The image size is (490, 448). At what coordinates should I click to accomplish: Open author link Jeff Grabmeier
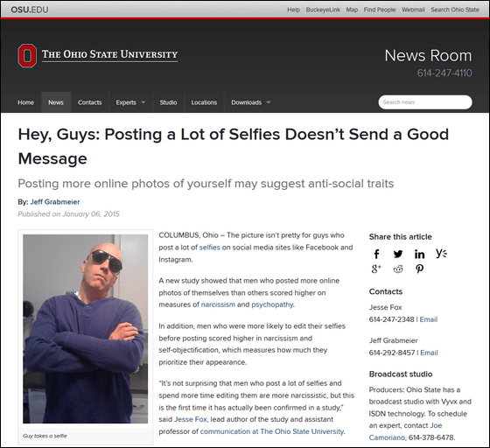(55, 202)
